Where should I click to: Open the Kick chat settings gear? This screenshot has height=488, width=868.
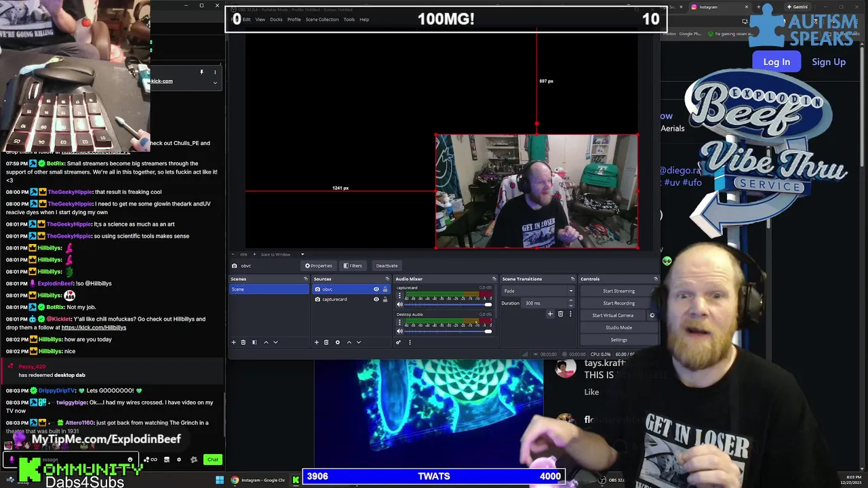[x=179, y=460]
